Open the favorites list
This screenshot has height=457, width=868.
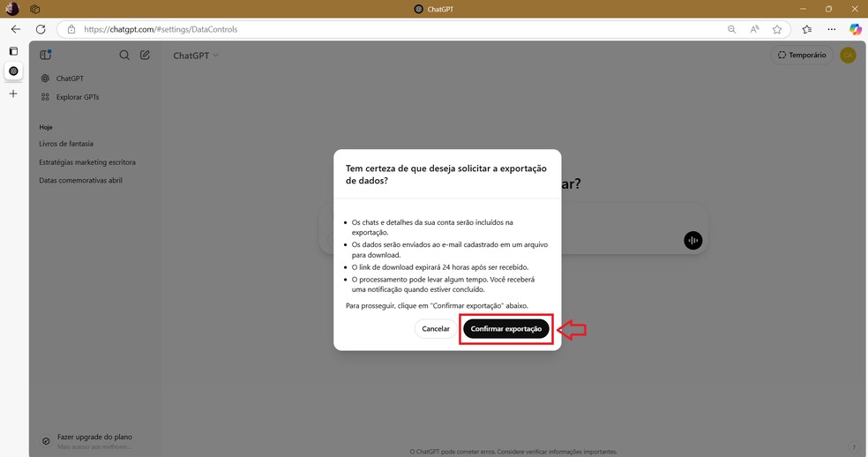(x=807, y=29)
